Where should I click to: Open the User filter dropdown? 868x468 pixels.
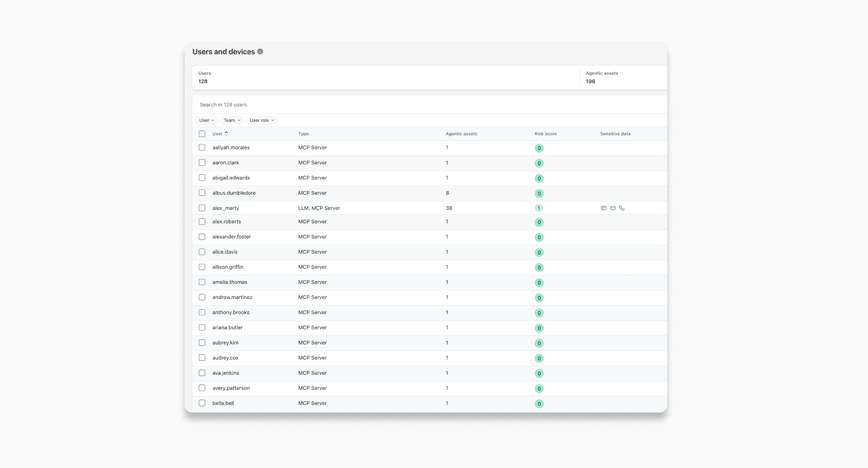coord(207,120)
